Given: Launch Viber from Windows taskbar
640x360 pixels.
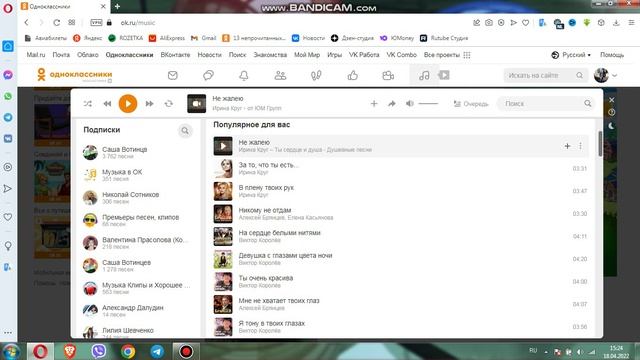Looking at the screenshot, I should click(x=99, y=351).
